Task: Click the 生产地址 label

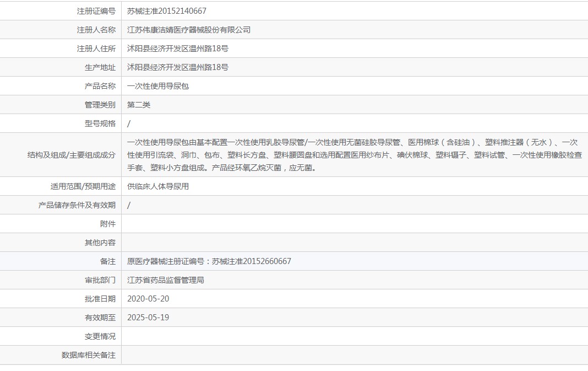Action: tap(100, 67)
